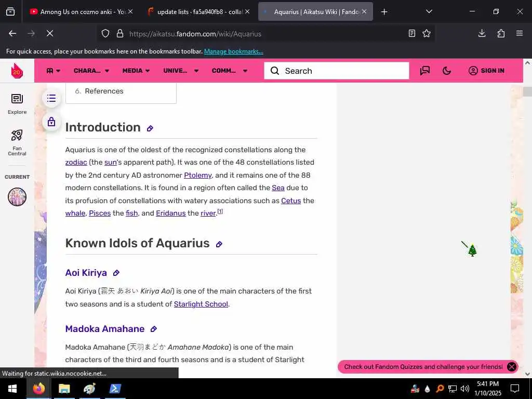Open Firefox application hamburger menu

coord(520,33)
